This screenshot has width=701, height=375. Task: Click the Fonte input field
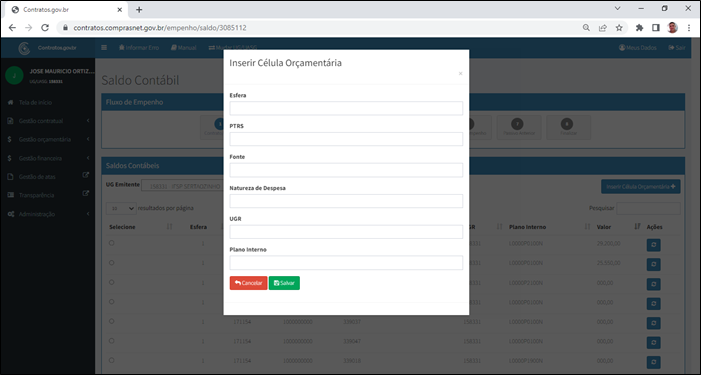click(346, 170)
